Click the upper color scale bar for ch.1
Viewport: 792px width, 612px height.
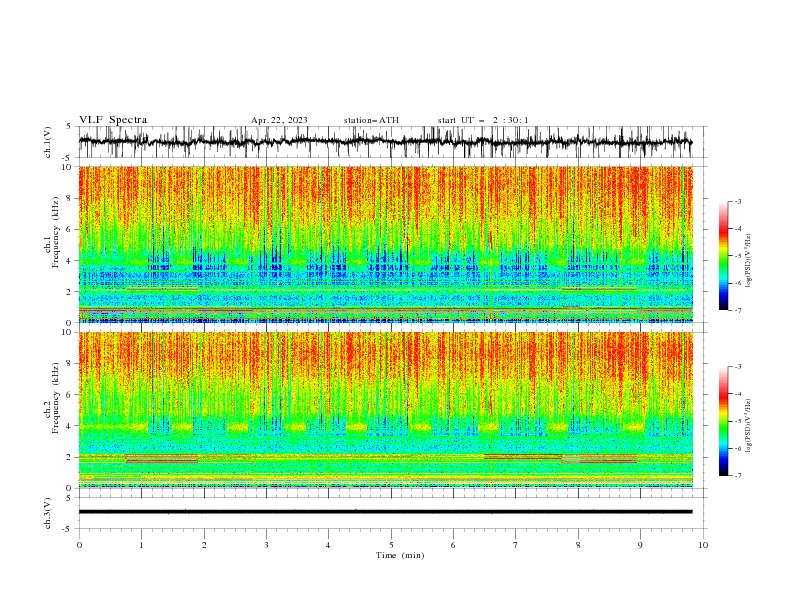point(723,255)
